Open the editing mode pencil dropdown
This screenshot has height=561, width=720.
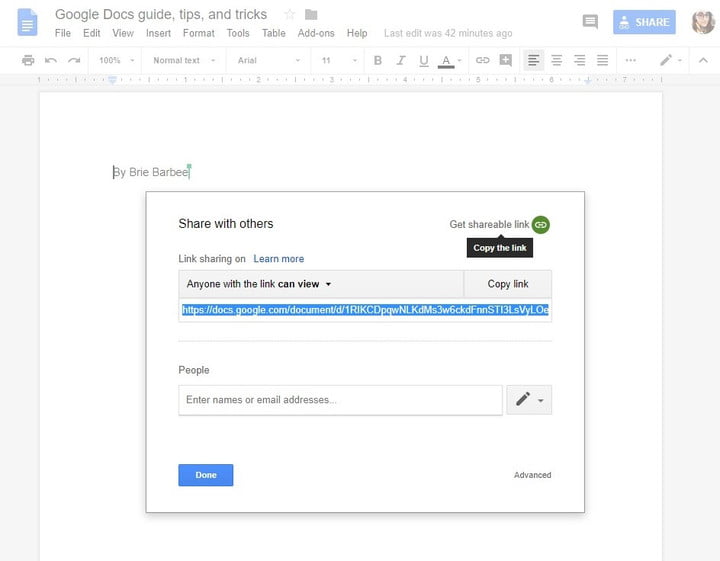(670, 60)
